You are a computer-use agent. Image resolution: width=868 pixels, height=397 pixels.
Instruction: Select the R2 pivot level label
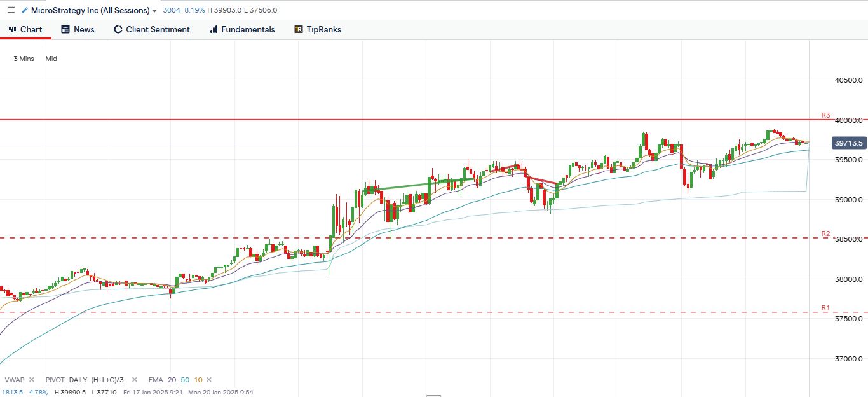pyautogui.click(x=825, y=233)
